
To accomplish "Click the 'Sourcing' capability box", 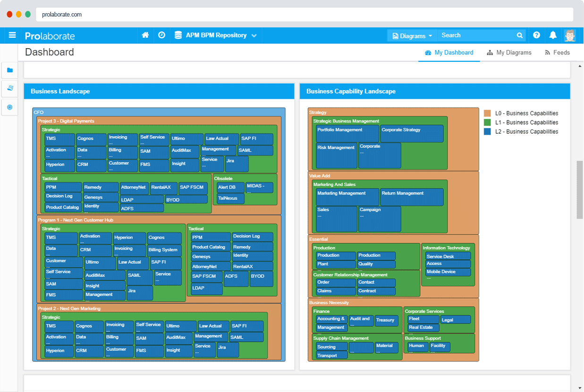I will (332, 347).
